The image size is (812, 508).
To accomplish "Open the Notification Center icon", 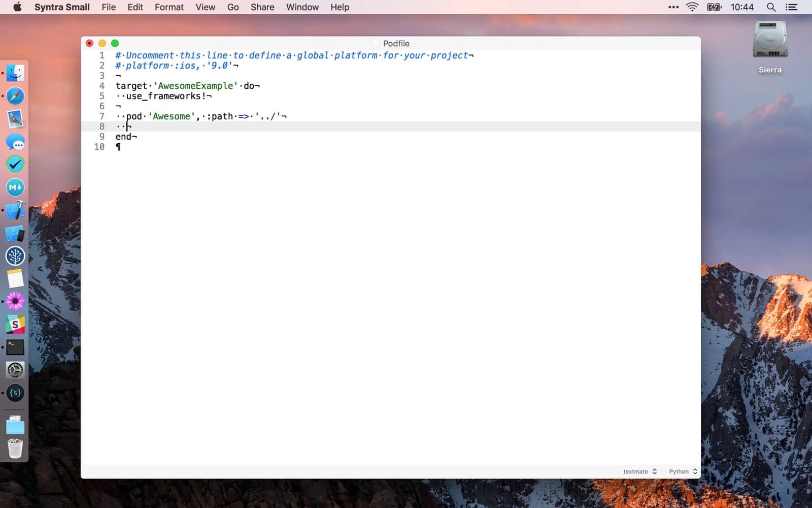I will 791,7.
